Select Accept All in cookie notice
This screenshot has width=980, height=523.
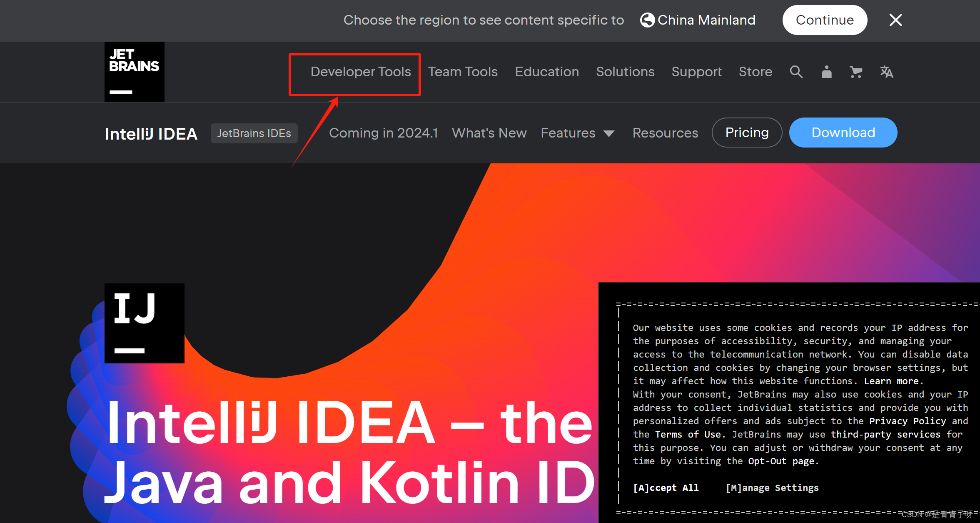pos(666,488)
